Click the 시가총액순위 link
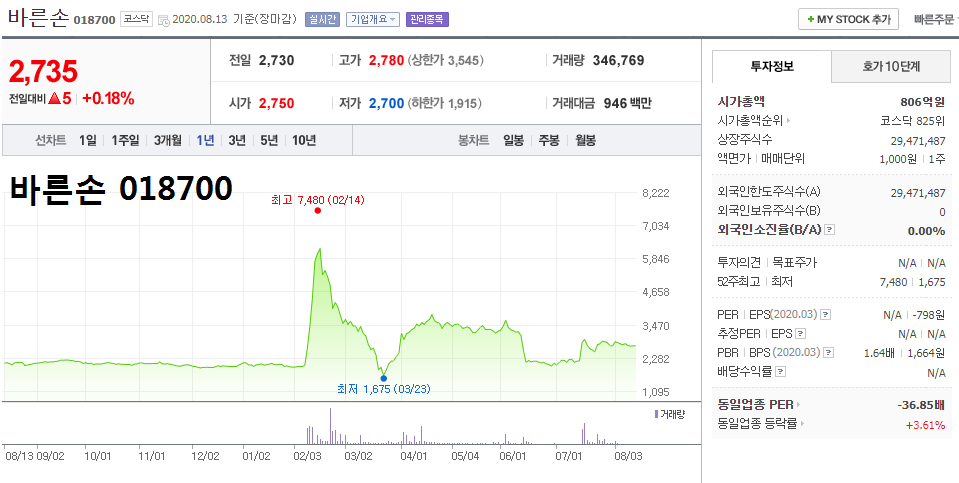 click(x=750, y=121)
